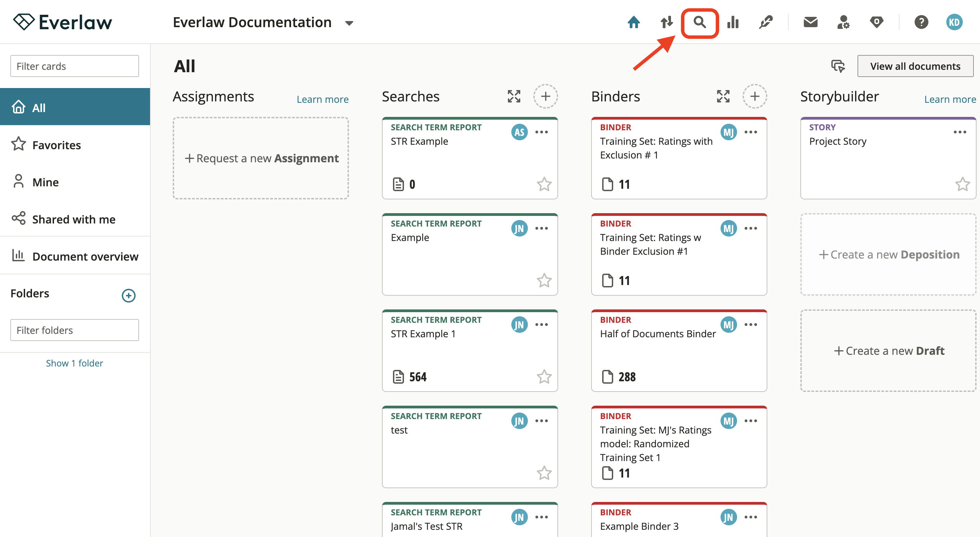Expand the Binders column
This screenshot has height=537, width=980.
click(x=723, y=96)
